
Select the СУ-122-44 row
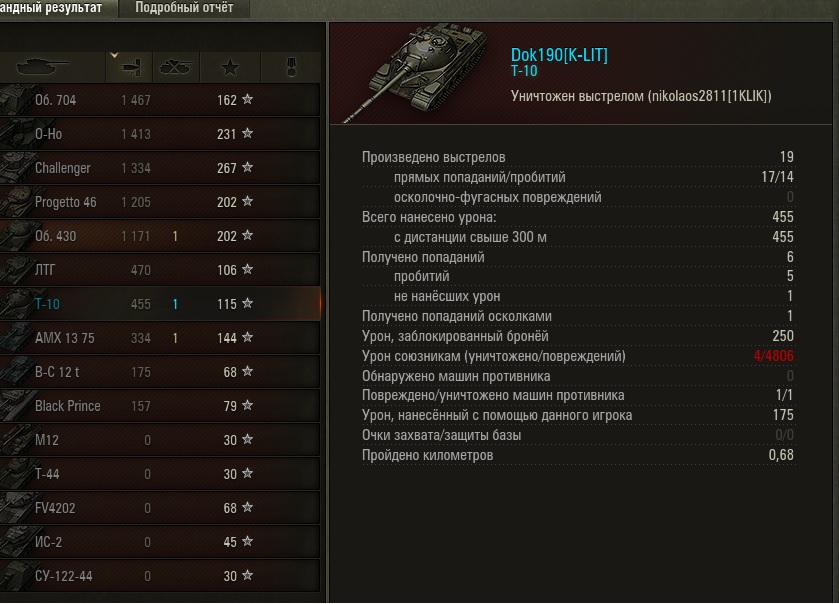tap(159, 576)
